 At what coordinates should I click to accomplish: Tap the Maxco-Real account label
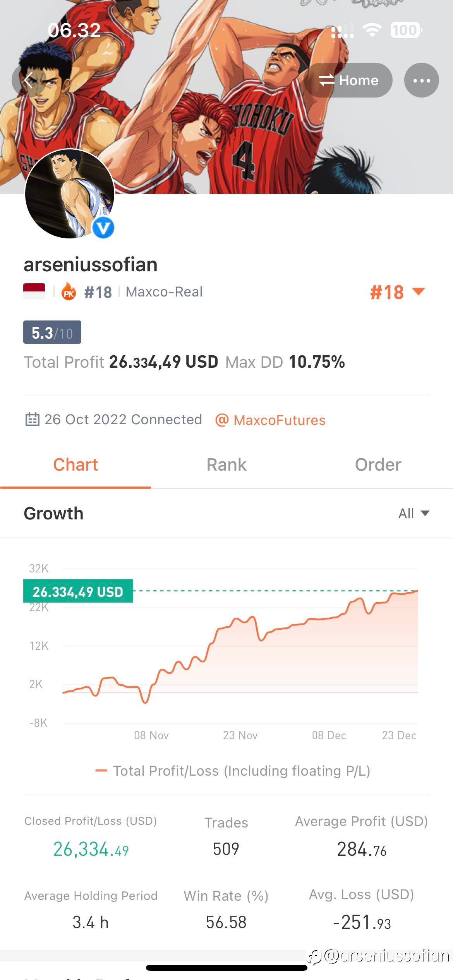(164, 292)
